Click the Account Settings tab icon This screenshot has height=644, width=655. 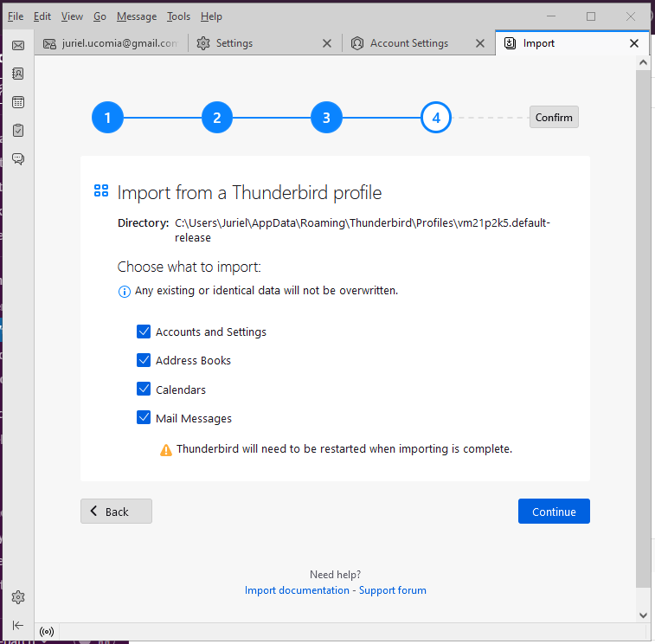[x=357, y=43]
